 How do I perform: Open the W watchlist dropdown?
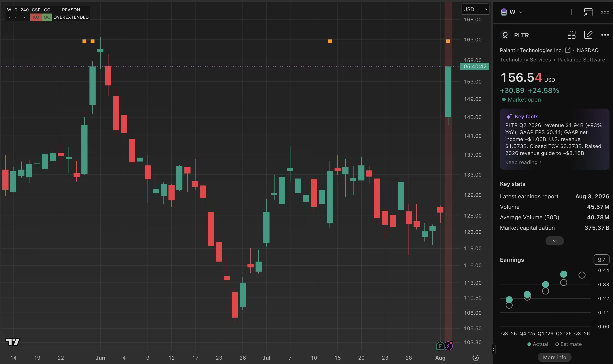516,12
